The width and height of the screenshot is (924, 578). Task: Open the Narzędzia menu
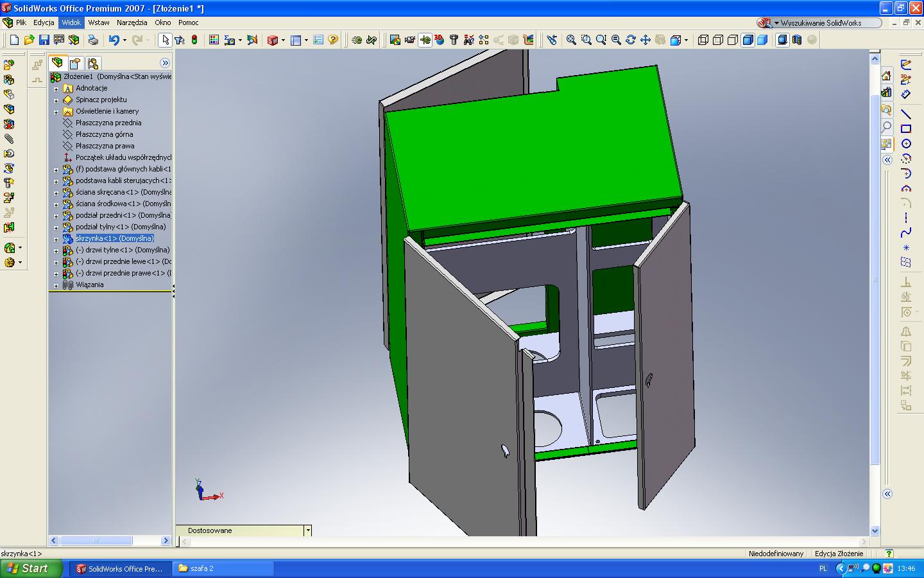tap(132, 22)
